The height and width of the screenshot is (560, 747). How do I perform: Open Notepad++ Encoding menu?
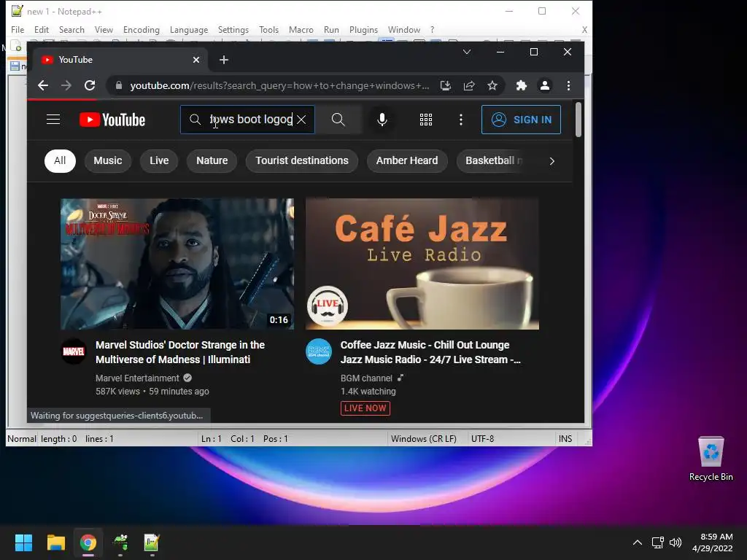click(x=141, y=29)
